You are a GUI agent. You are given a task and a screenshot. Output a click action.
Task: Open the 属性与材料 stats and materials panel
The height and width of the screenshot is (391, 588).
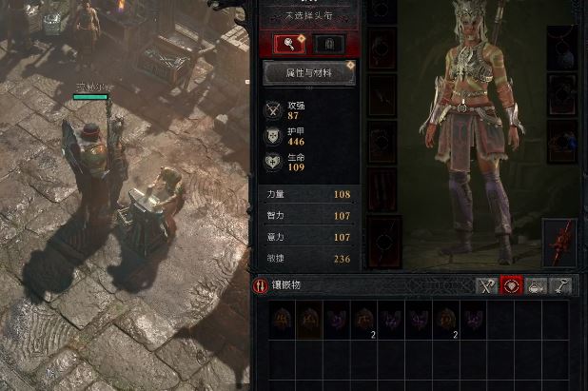point(309,72)
